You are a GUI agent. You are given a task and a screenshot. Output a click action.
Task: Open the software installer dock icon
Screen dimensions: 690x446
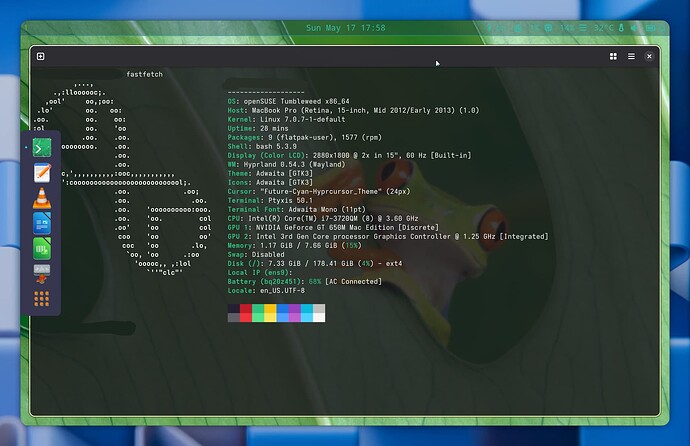pos(42,274)
